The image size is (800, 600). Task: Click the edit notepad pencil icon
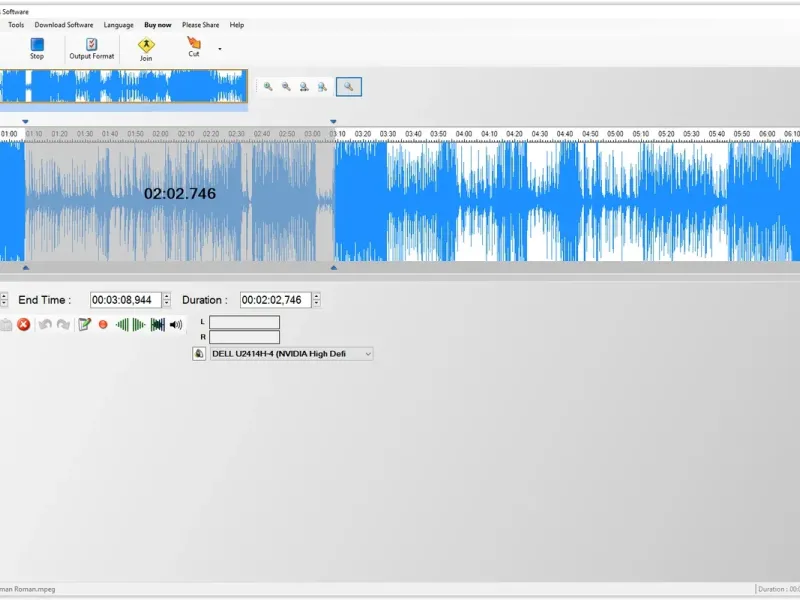85,325
